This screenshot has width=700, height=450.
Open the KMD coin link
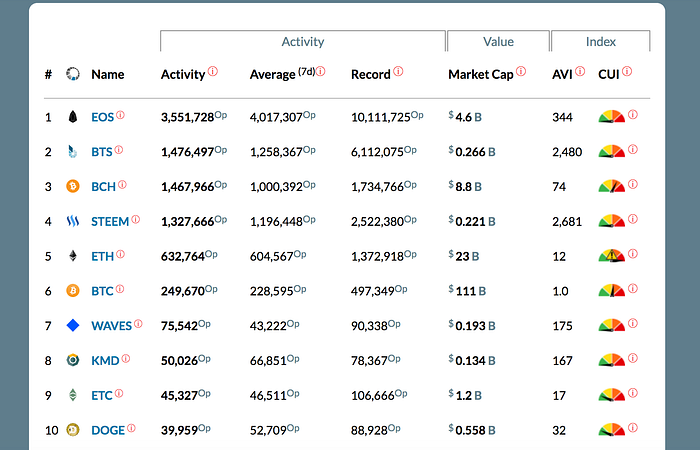pos(105,361)
